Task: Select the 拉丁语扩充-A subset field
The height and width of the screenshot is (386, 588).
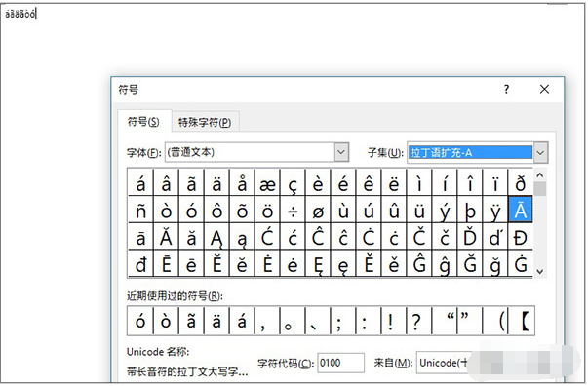Action: [x=470, y=152]
